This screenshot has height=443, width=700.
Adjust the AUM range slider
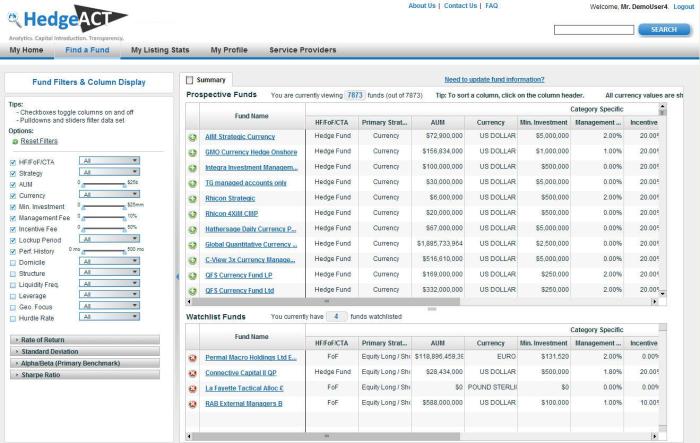(104, 184)
